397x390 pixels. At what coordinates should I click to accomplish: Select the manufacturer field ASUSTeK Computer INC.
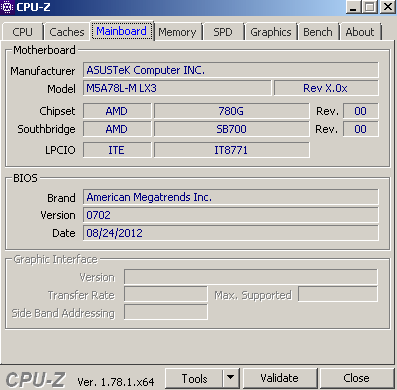[x=231, y=70]
